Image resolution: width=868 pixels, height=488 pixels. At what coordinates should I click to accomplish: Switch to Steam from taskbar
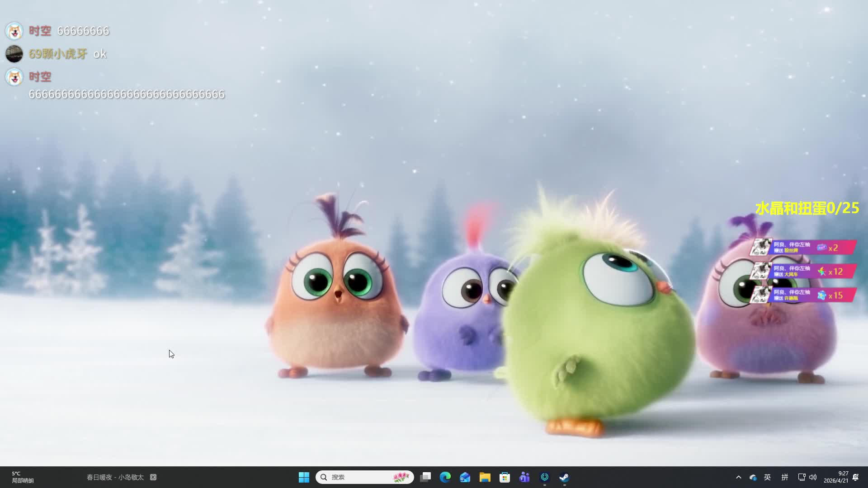(564, 477)
